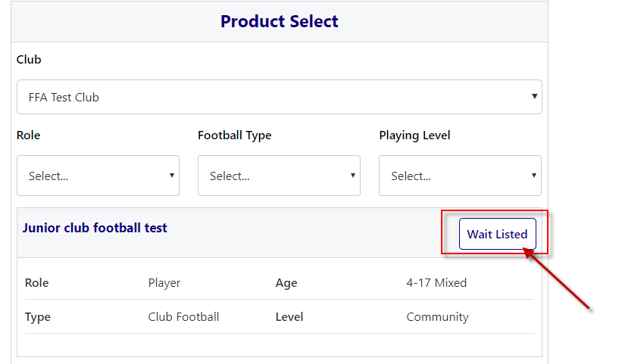
Task: Select the Club Football type value
Action: click(183, 317)
